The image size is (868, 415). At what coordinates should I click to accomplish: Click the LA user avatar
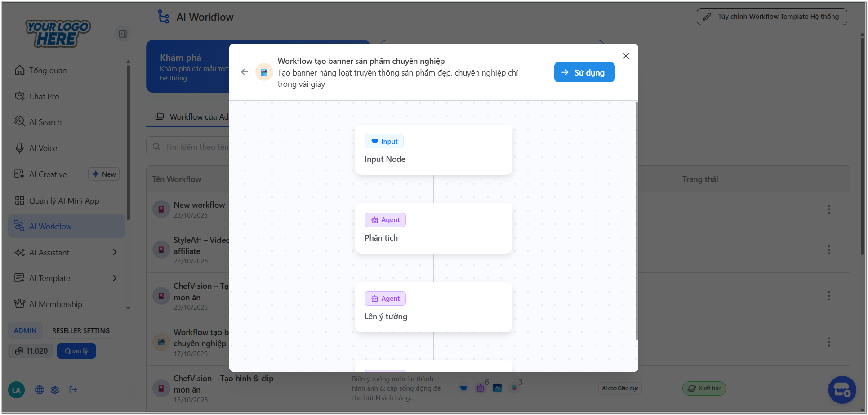[16, 390]
